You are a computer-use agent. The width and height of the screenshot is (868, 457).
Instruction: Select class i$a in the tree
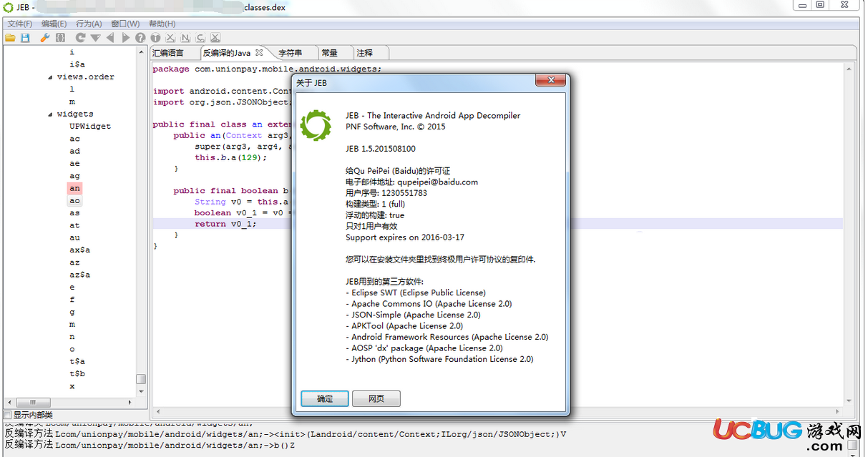(x=77, y=64)
